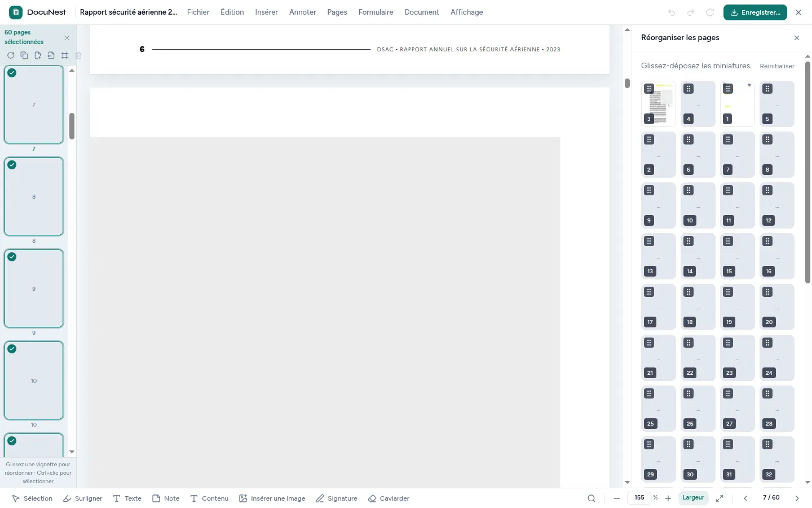Uncheck the page 7 thumbnail checkmark
Image resolution: width=812 pixels, height=508 pixels.
coord(12,73)
